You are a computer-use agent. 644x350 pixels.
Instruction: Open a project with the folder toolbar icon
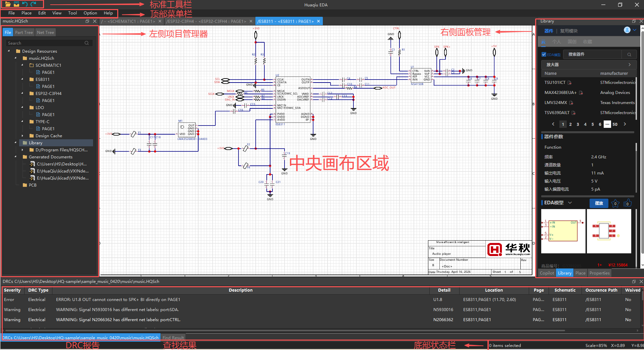click(7, 4)
